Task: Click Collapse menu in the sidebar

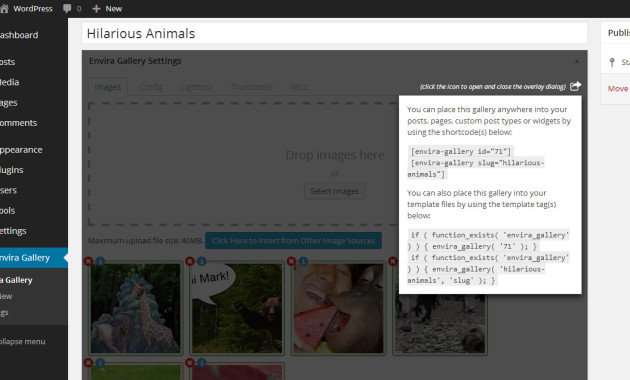Action: click(x=22, y=341)
